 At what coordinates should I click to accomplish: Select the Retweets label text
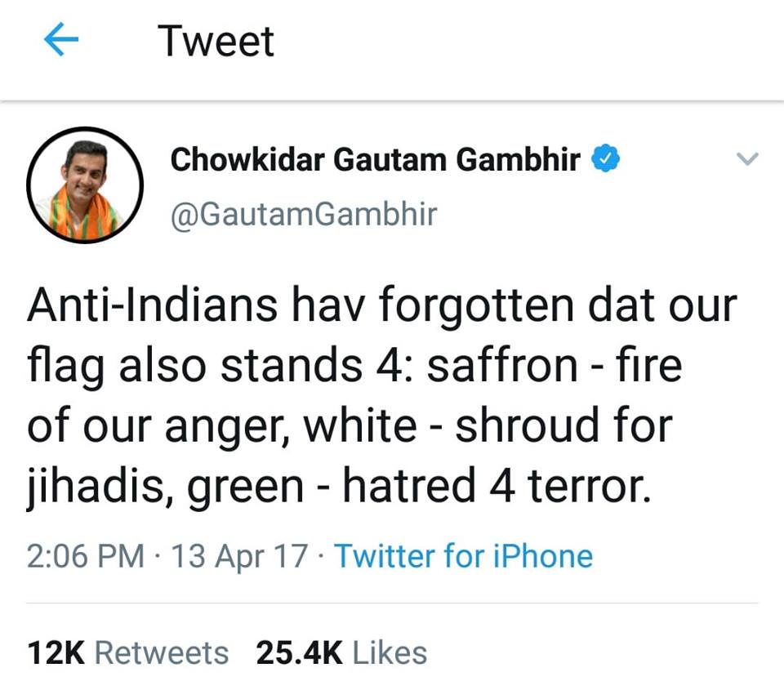coord(162,653)
